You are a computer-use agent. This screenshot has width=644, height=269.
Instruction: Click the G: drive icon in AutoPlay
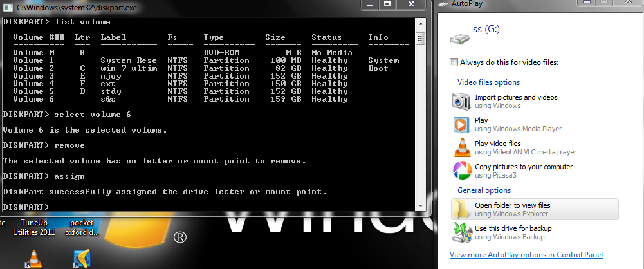pos(459,39)
